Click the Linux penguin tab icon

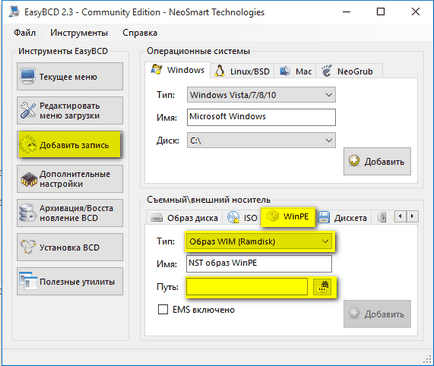pyautogui.click(x=220, y=71)
